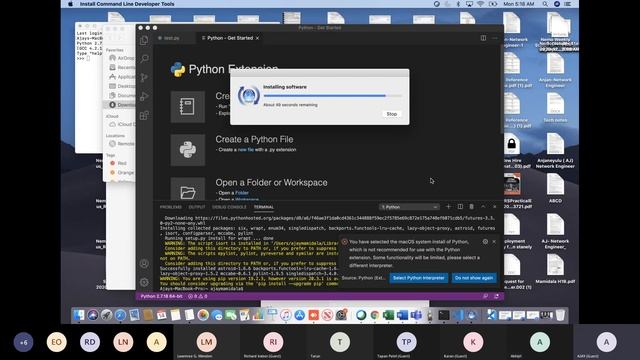Switch to the OUTPUT panel tab
This screenshot has height=360, width=640.
197,207
